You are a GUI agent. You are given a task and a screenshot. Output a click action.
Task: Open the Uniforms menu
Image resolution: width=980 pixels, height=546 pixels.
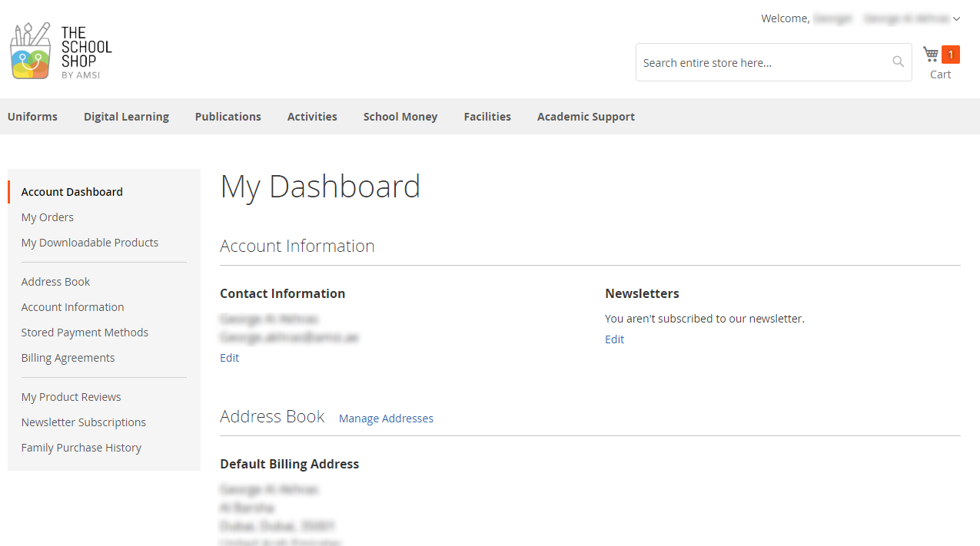(x=32, y=117)
